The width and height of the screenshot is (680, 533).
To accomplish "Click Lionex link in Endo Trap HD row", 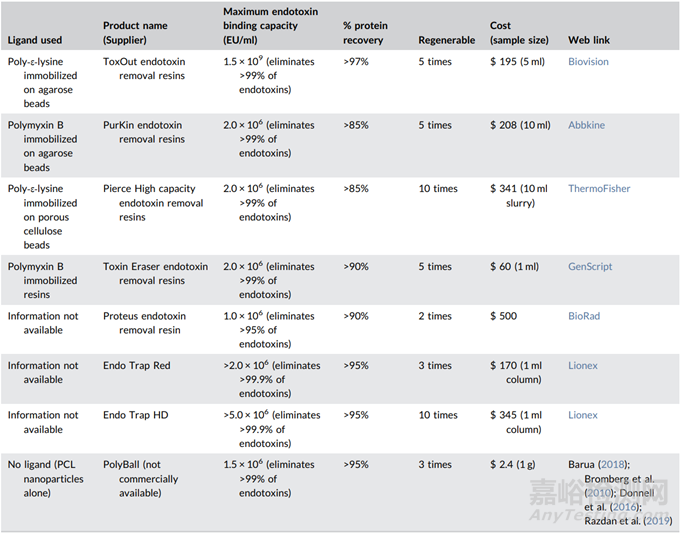I will [582, 415].
